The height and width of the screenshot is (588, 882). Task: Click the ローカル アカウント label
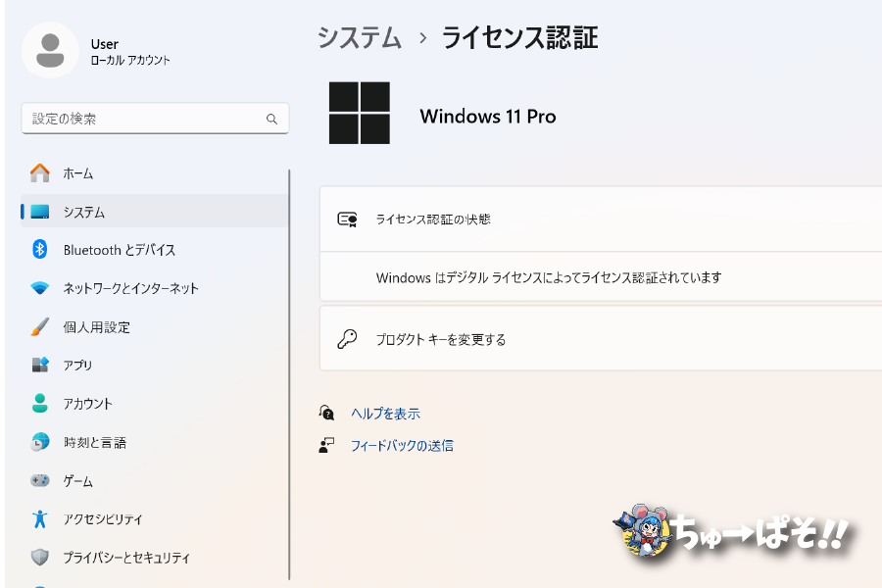point(130,60)
